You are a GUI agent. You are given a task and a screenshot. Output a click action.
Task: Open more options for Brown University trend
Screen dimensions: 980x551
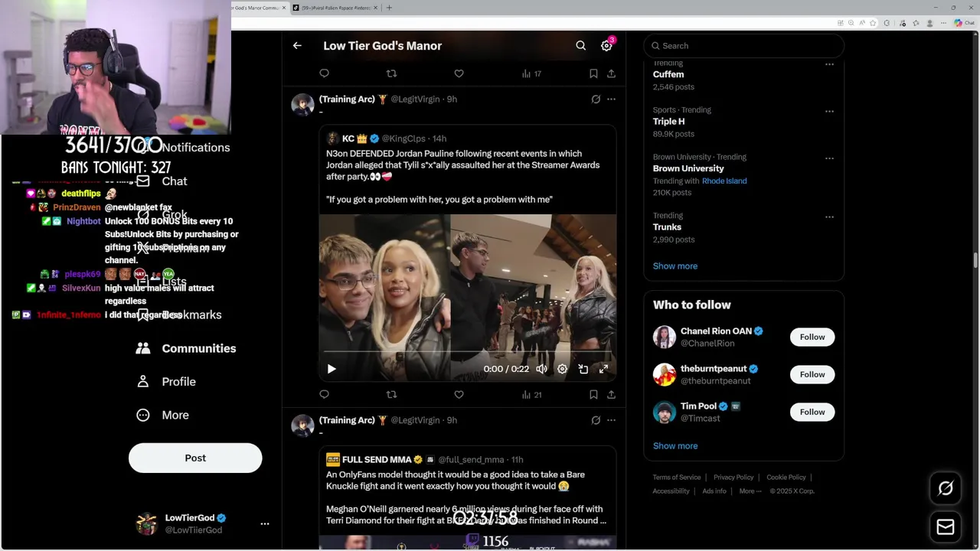(x=829, y=158)
